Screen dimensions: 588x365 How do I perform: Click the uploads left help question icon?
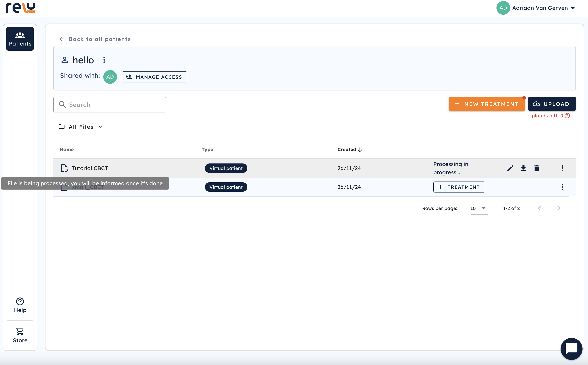pyautogui.click(x=567, y=116)
